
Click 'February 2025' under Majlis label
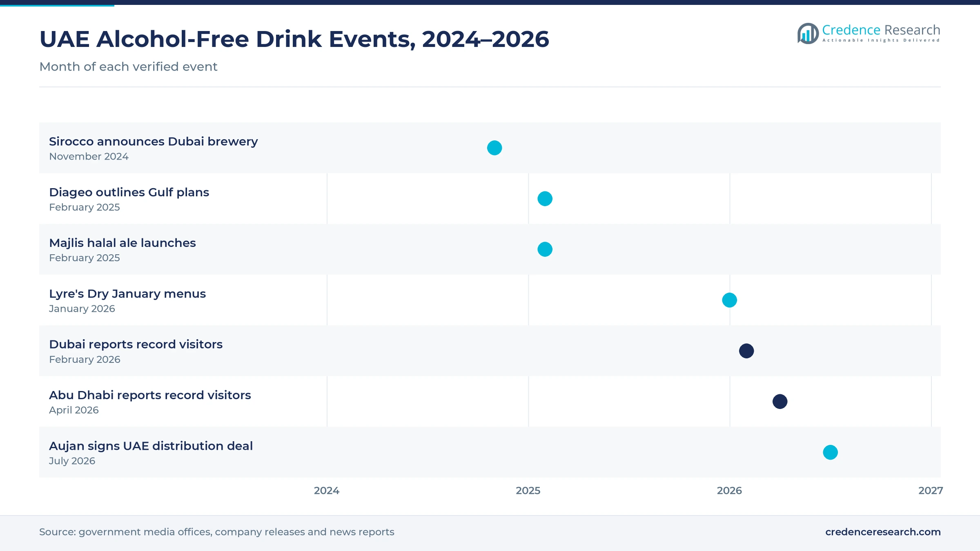(85, 258)
